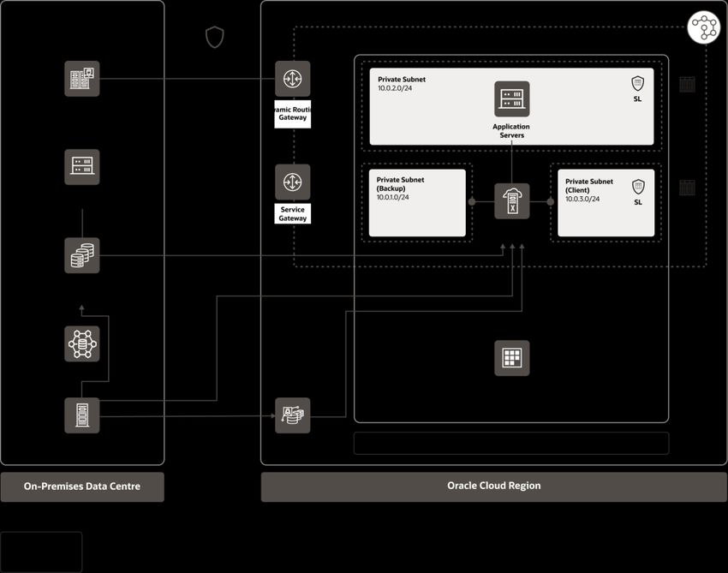Image resolution: width=728 pixels, height=573 pixels.
Task: Click the 10.0.3.0/24 address text
Action: [x=582, y=199]
